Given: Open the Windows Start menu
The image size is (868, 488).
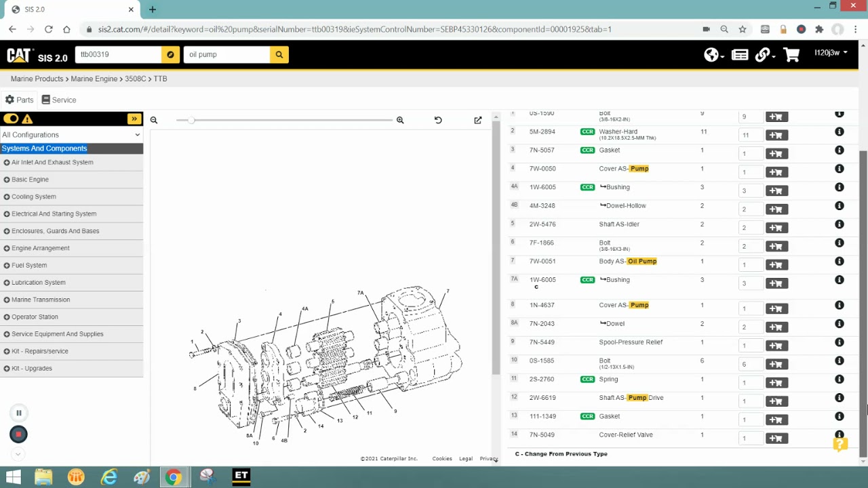Looking at the screenshot, I should (13, 477).
